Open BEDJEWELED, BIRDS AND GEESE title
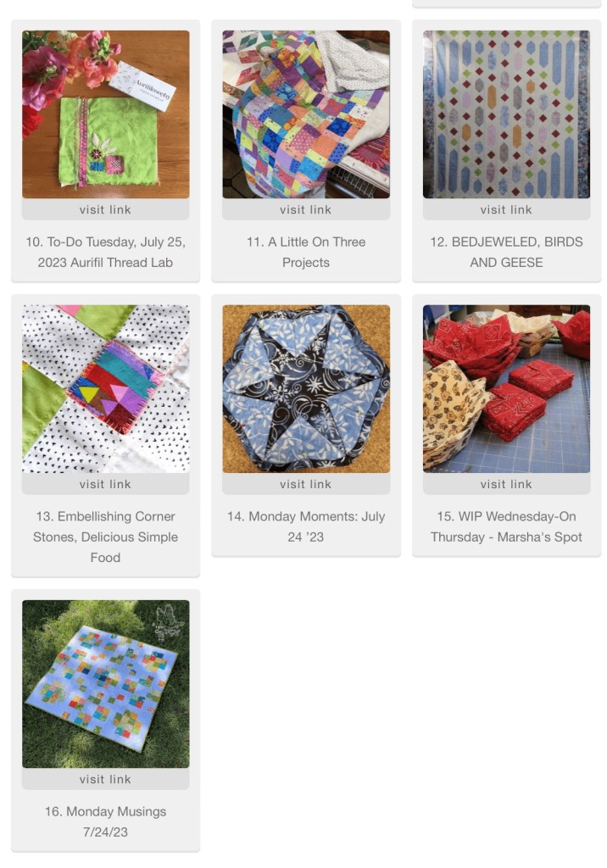The width and height of the screenshot is (607, 868). (506, 252)
